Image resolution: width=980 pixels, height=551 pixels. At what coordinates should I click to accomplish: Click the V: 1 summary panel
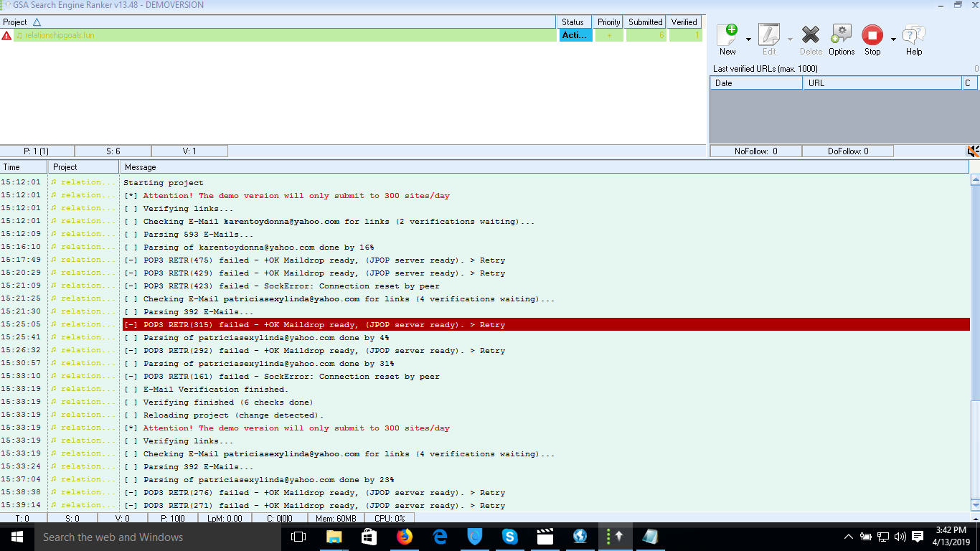point(189,151)
